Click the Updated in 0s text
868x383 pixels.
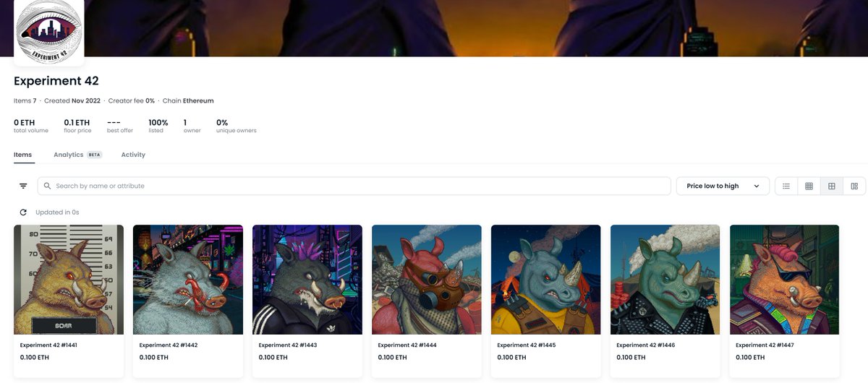pos(57,212)
